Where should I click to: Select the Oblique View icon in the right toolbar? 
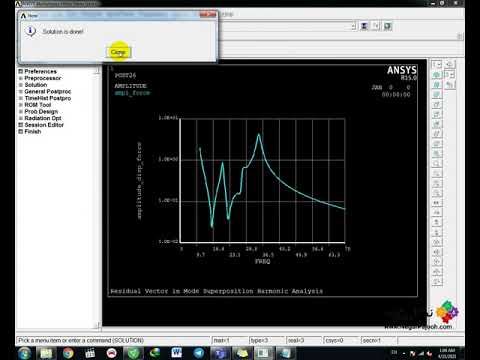[x=436, y=85]
